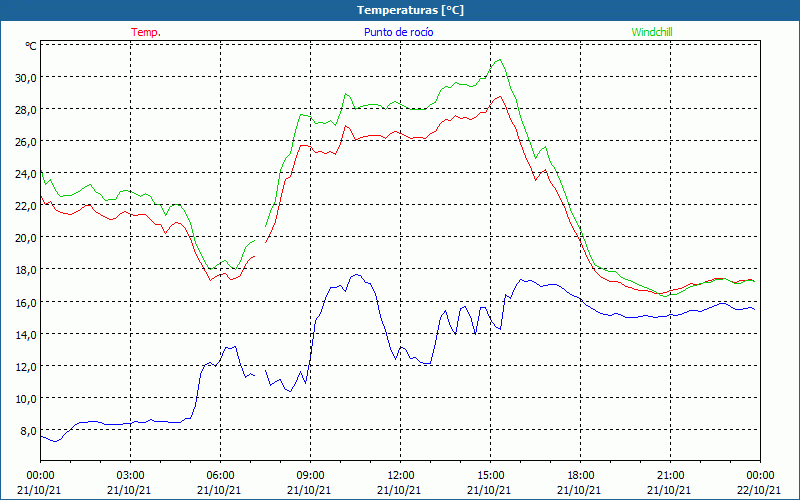The height and width of the screenshot is (500, 800).
Task: Click the 12,0 y-axis label
Action: pyautogui.click(x=26, y=367)
